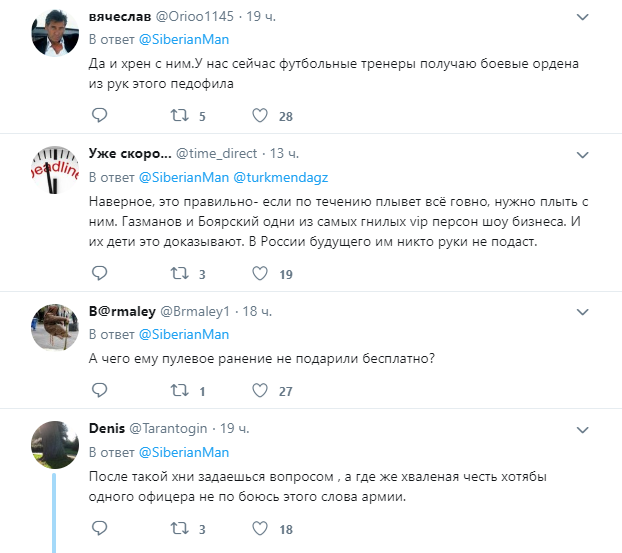View B@rmaley's avatar image
Image resolution: width=622 pixels, height=553 pixels.
pos(56,329)
